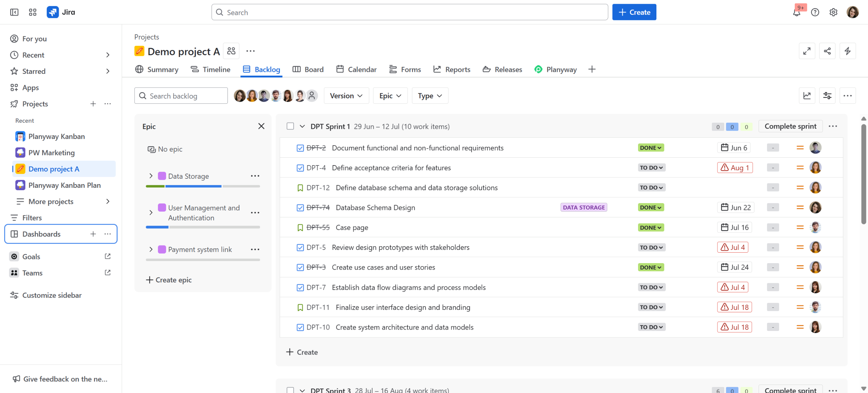Click Create epic link
Screen dimensions: 868x393
tap(169, 280)
